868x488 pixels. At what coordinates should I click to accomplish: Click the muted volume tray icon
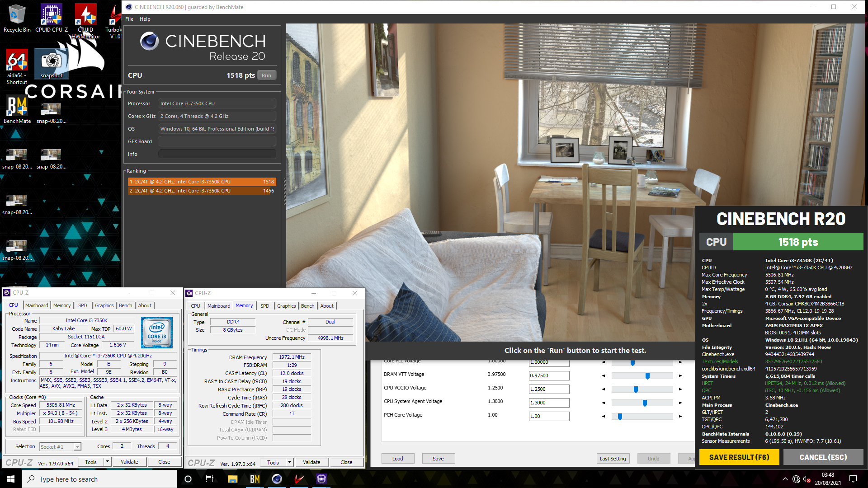[807, 479]
